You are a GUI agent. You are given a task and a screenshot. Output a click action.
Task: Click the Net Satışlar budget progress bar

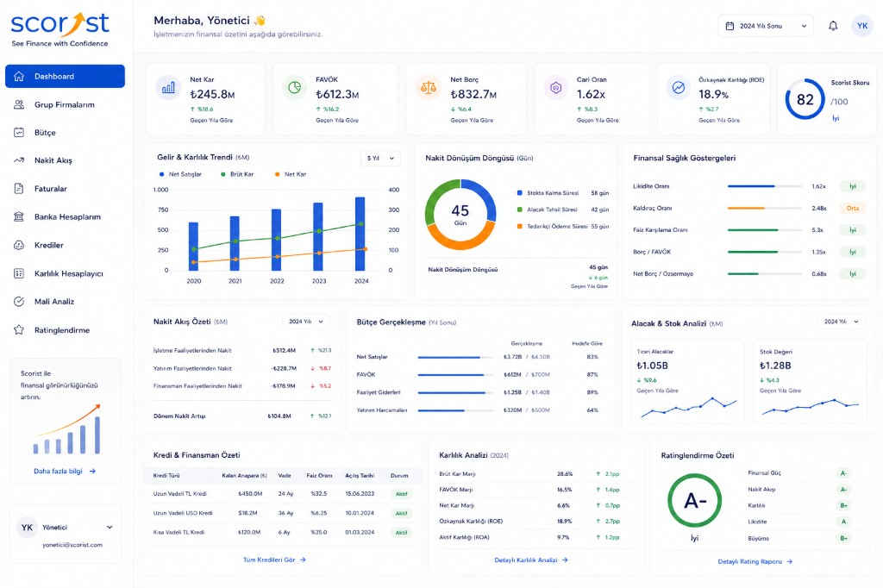point(457,357)
